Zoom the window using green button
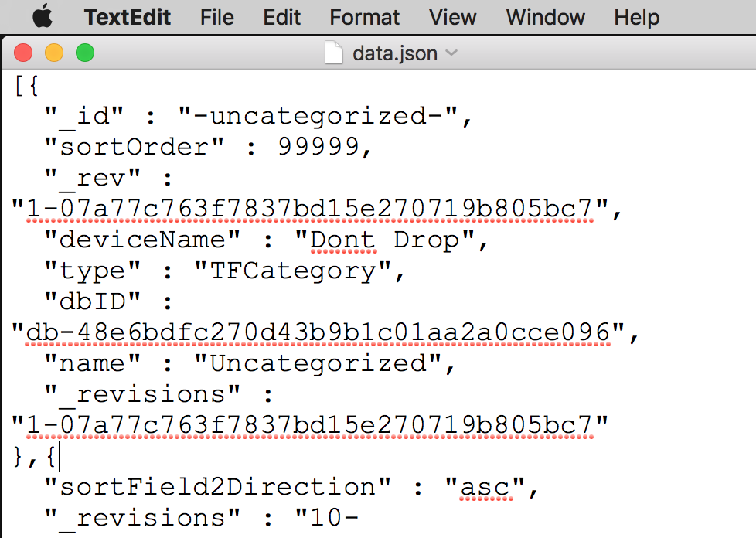 [x=85, y=53]
